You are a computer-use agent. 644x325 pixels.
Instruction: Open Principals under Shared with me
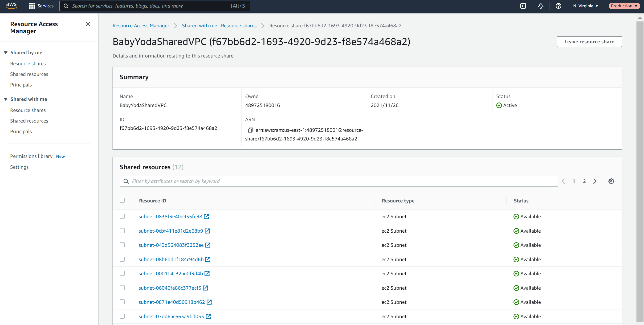(x=21, y=131)
